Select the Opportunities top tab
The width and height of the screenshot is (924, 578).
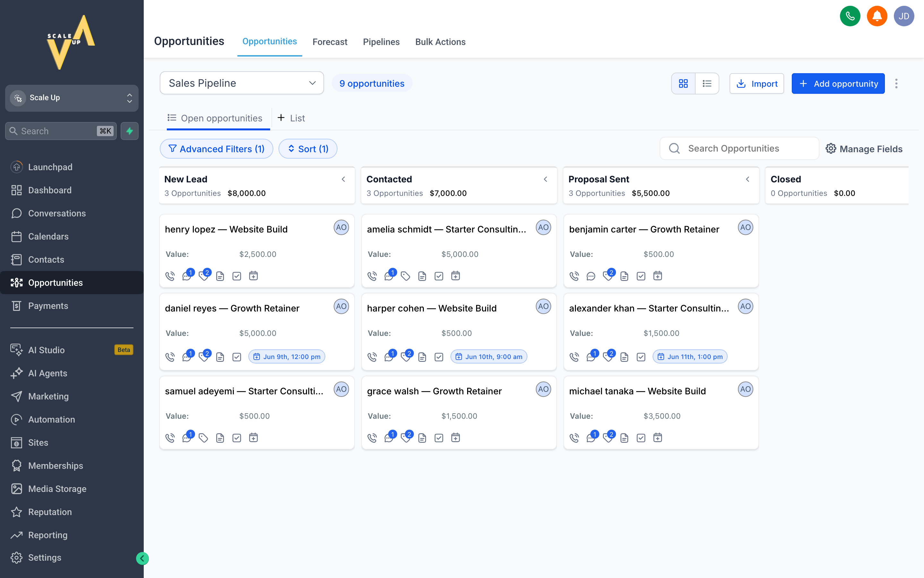(269, 41)
